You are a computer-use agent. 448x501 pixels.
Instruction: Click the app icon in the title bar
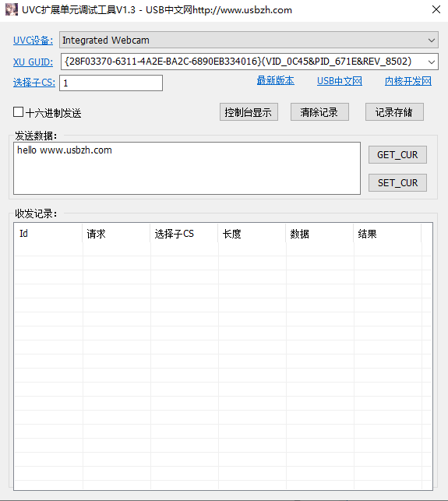pos(12,9)
